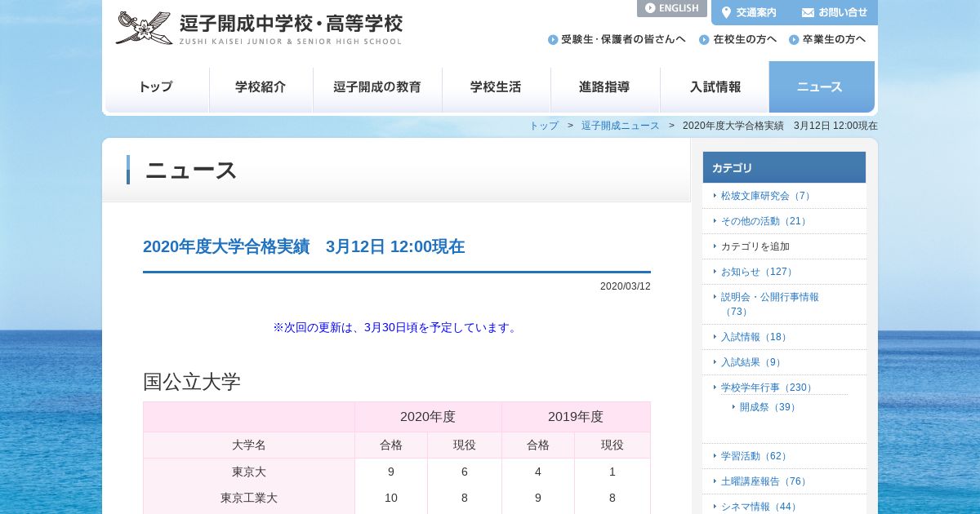980x514 pixels.
Task: Open 学校紹介 navigation tab
Action: tap(261, 86)
